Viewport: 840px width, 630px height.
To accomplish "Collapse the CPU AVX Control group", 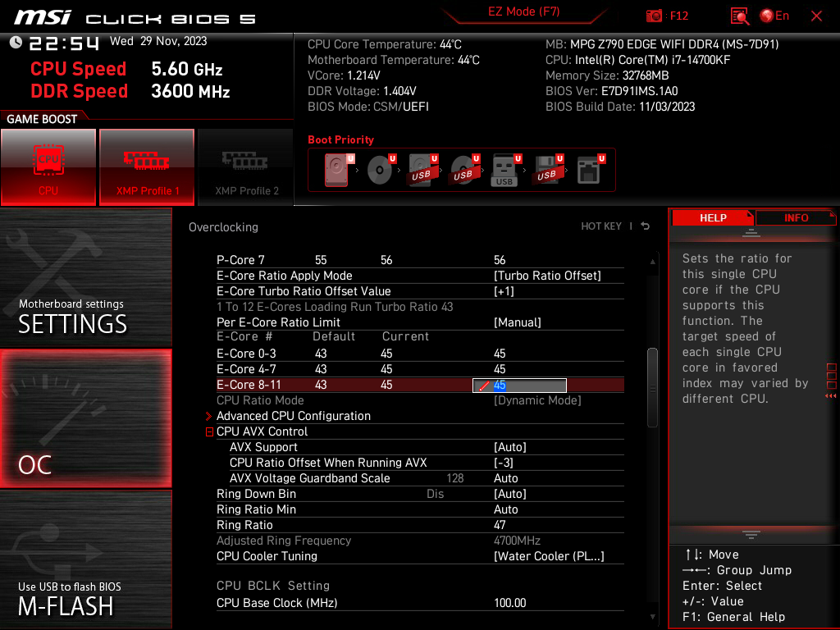I will point(209,431).
